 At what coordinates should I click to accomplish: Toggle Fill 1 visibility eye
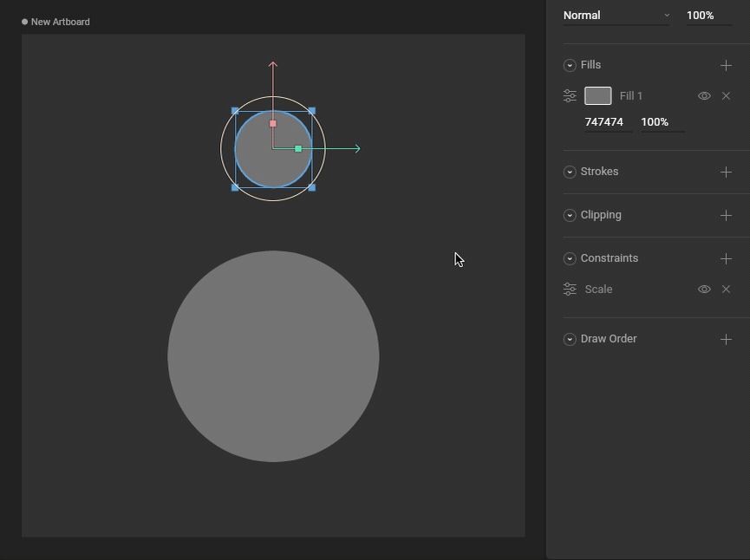[x=704, y=96]
